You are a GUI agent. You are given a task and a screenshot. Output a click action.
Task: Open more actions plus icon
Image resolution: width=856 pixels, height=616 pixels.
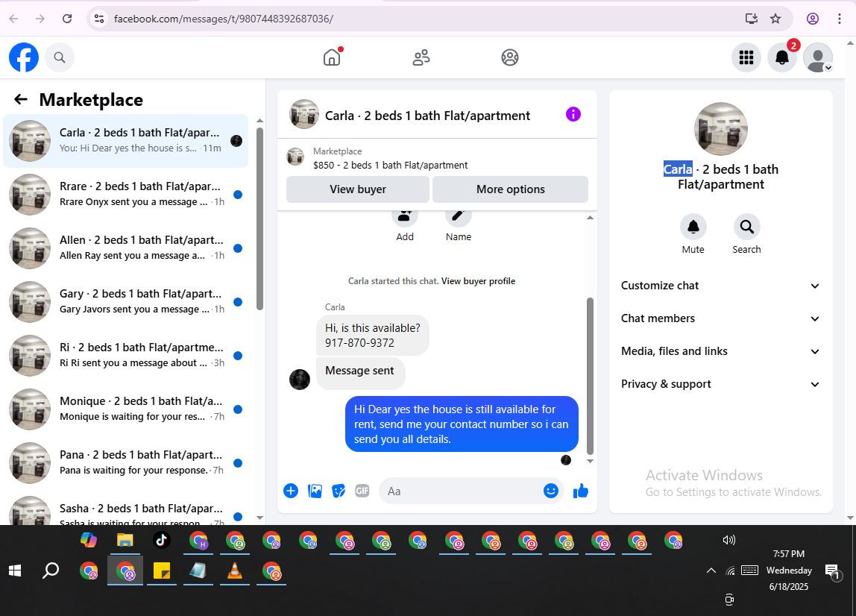pos(291,491)
